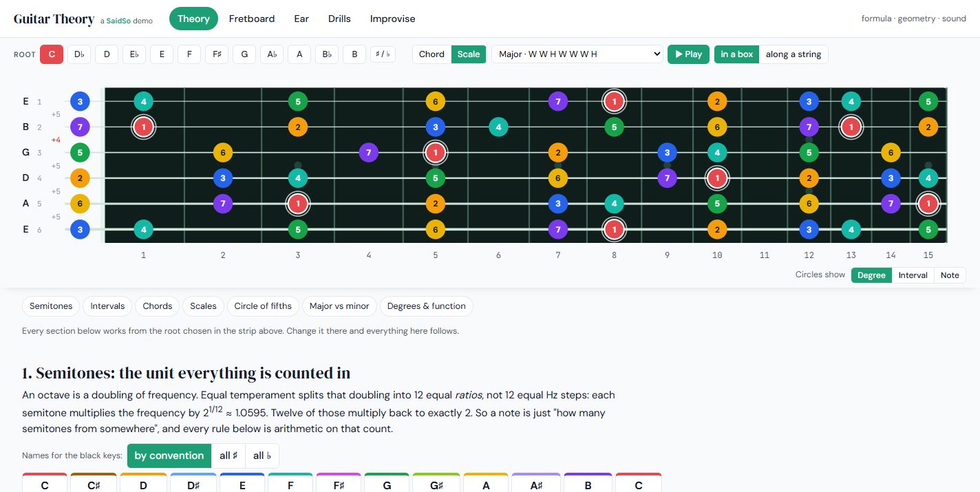Image resolution: width=980 pixels, height=492 pixels.
Task: Follow the SaidSo link
Action: click(118, 21)
